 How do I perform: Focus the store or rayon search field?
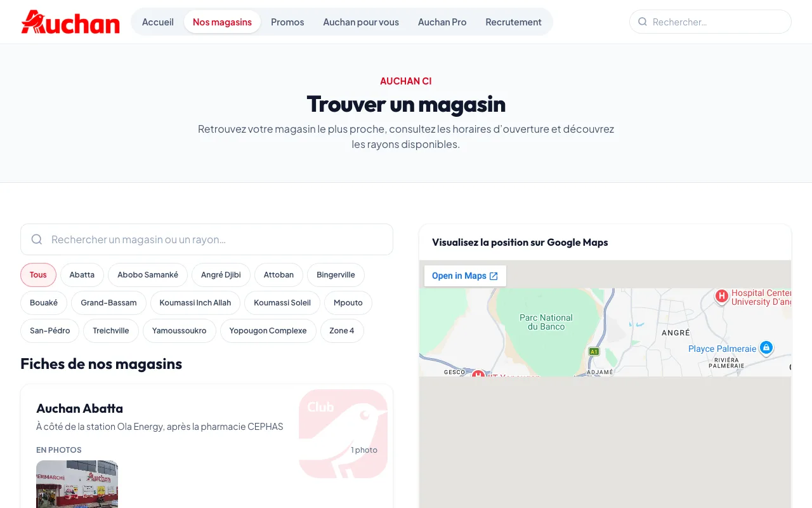click(x=207, y=239)
